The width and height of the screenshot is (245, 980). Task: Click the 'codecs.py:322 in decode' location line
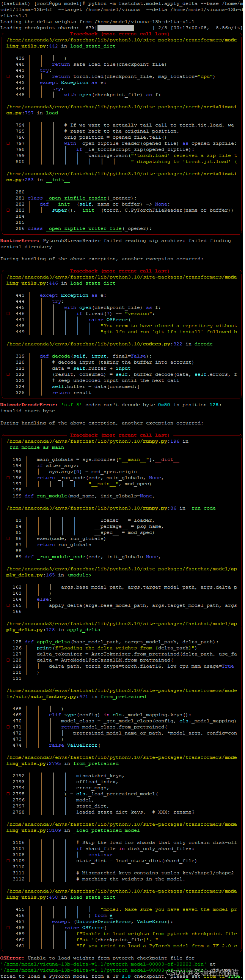109,344
